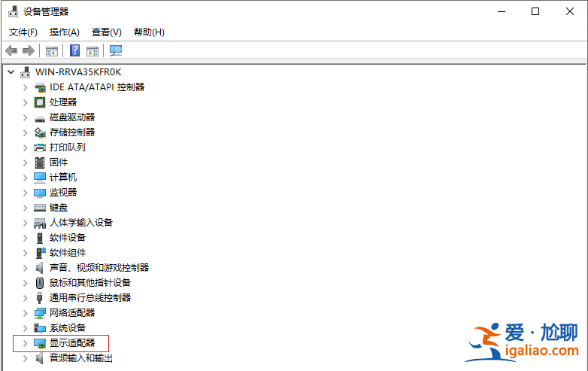
Task: Select the 计算机 tree label
Action: point(63,177)
